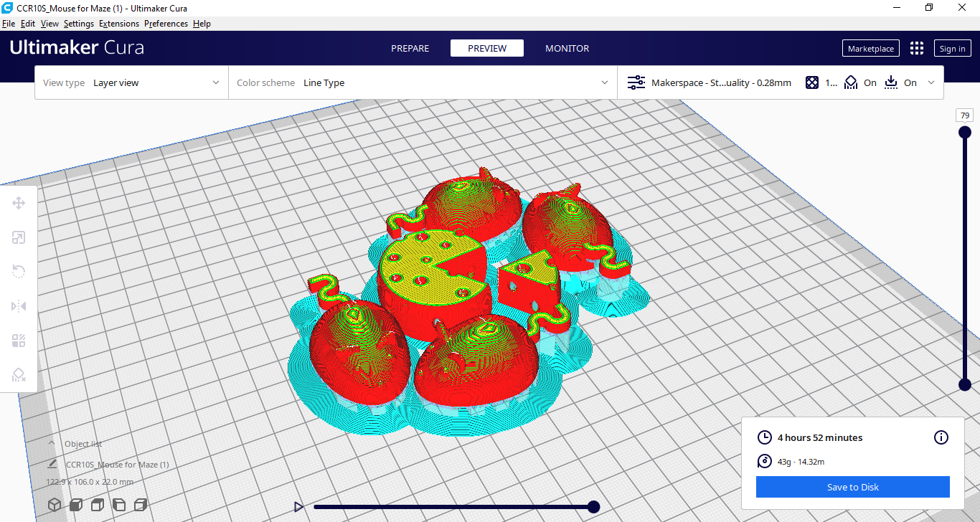Open the Extensions menu

point(119,23)
